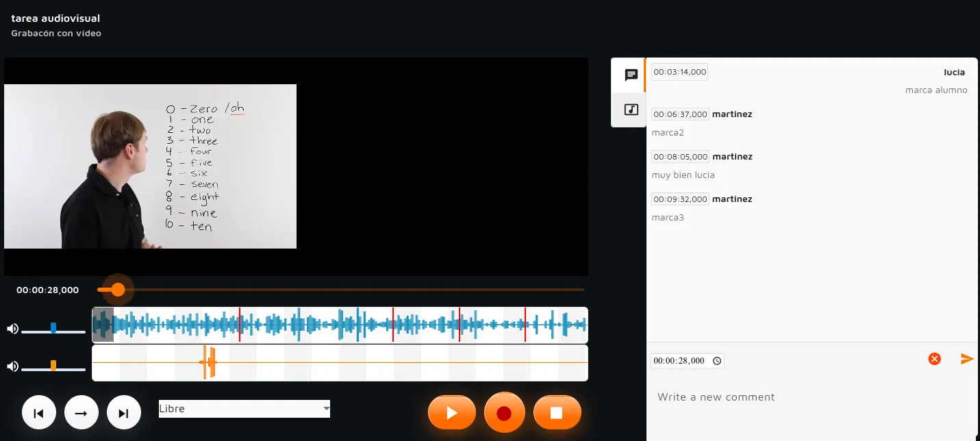Image resolution: width=980 pixels, height=441 pixels.
Task: Skip to start of the recording
Action: click(x=39, y=413)
